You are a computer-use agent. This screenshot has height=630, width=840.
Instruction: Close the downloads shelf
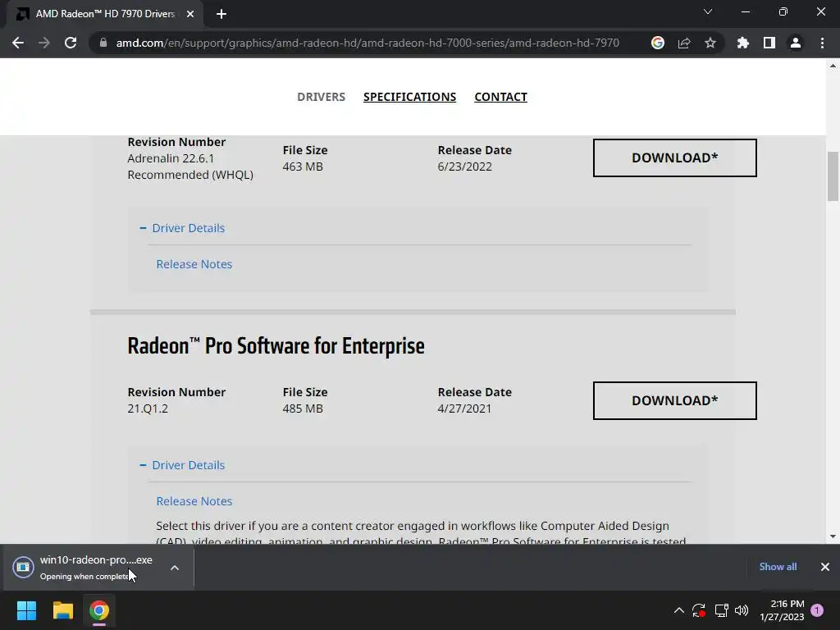pos(825,567)
